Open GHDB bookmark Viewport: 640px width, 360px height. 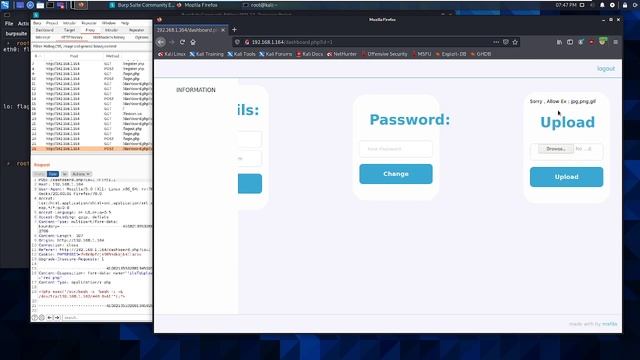(x=480, y=54)
